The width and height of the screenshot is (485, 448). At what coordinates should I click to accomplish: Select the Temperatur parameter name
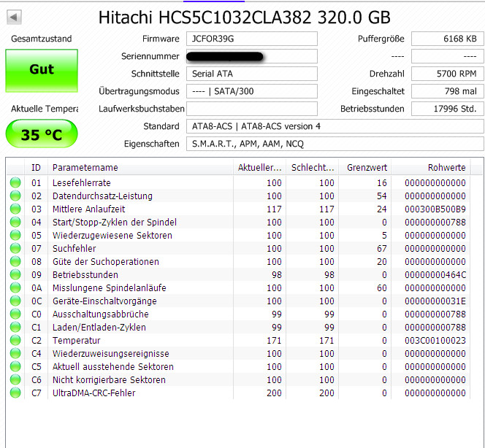click(77, 341)
